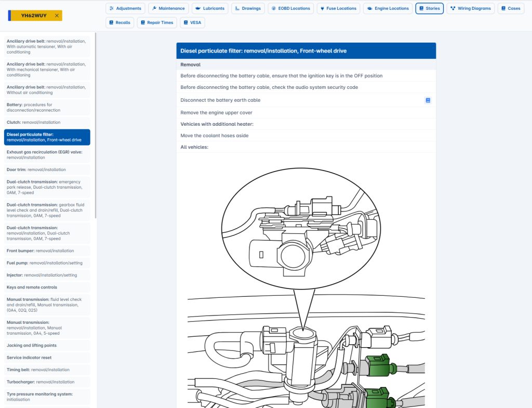The height and width of the screenshot is (408, 532).
Task: Open the story icon next to battery earth cable
Action: click(429, 99)
